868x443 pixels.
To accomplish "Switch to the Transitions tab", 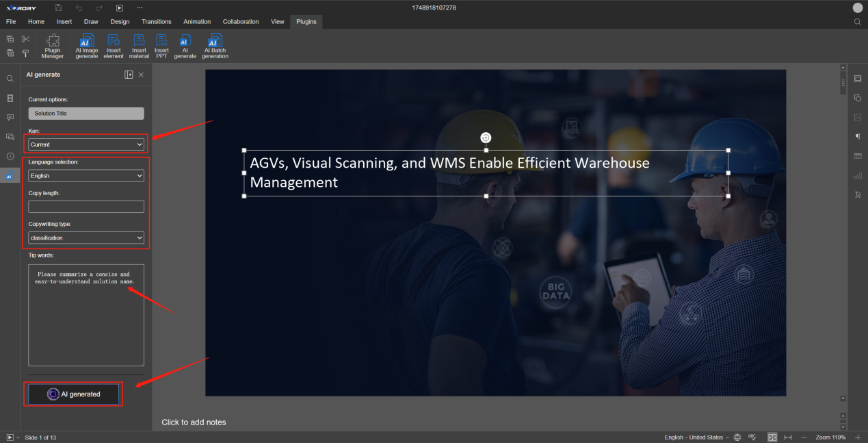I will (156, 22).
